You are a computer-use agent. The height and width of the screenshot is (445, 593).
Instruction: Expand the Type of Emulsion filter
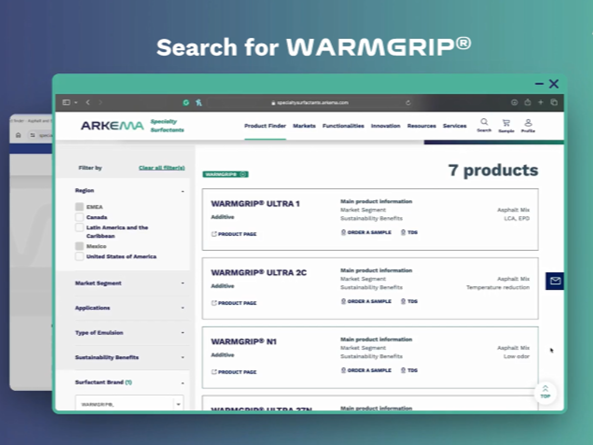183,333
